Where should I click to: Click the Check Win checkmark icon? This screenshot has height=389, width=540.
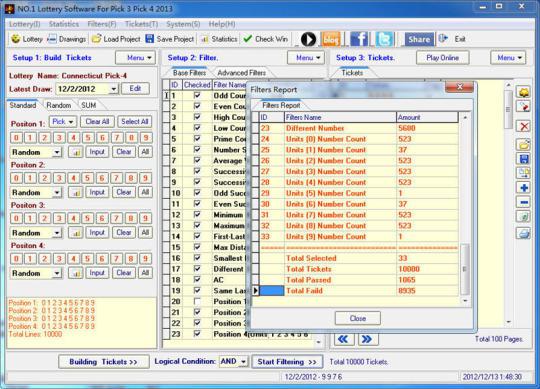coord(248,39)
